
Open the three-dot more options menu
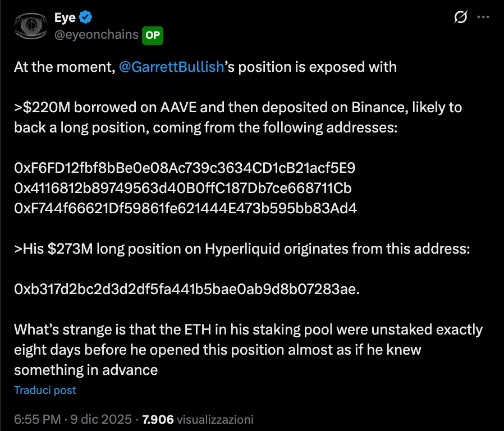[483, 17]
